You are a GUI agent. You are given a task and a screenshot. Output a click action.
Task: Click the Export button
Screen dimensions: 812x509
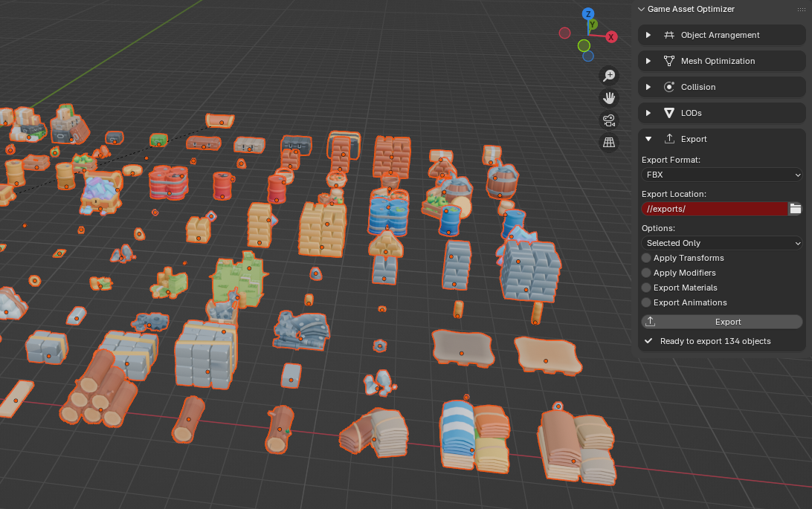[x=722, y=322]
